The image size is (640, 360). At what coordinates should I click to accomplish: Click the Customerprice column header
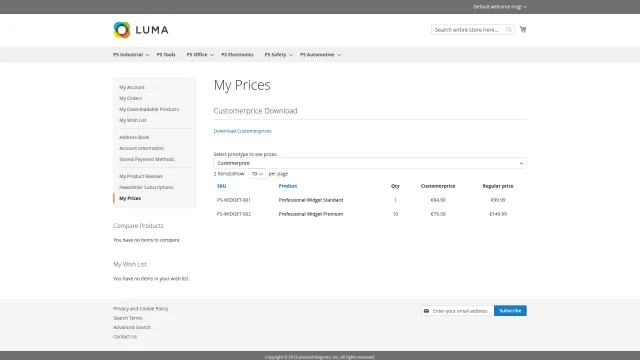click(x=438, y=186)
